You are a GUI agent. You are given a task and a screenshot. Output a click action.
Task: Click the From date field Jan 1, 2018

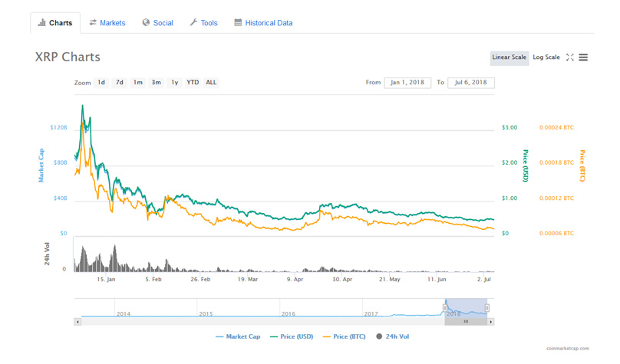(407, 83)
